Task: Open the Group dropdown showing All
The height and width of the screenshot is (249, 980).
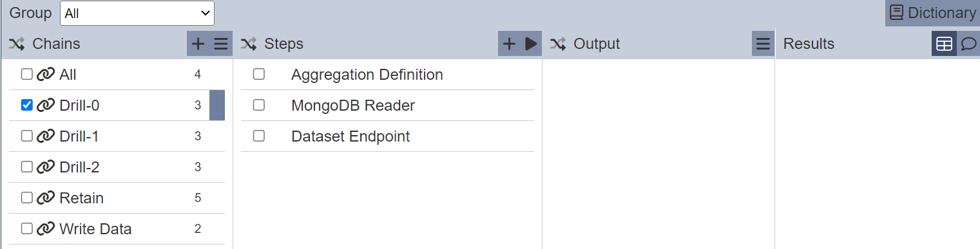Action: (137, 13)
